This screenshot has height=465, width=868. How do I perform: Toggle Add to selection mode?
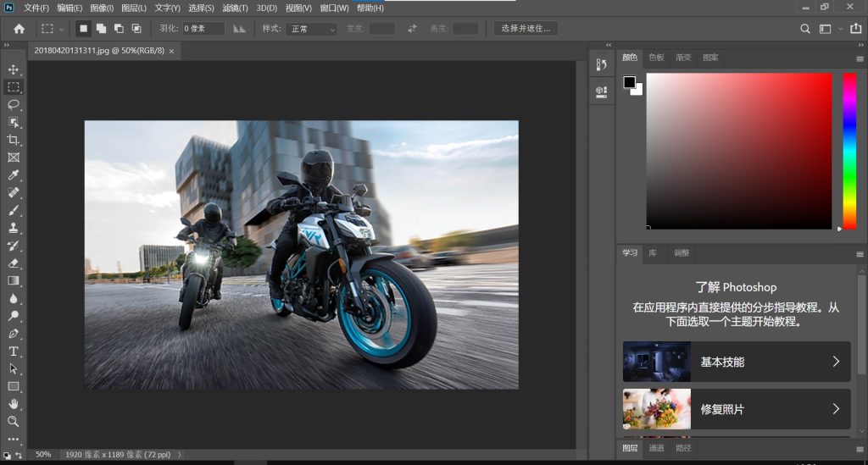click(x=101, y=29)
